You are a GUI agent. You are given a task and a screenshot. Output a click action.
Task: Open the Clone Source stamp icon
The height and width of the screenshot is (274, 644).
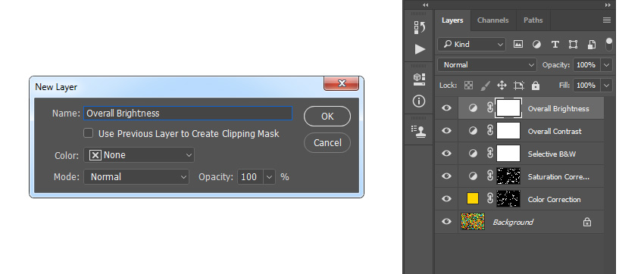click(419, 131)
